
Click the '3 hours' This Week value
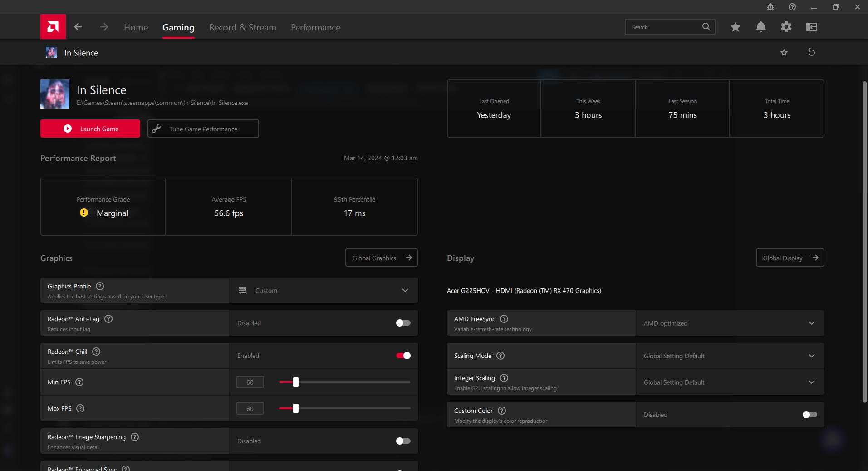pyautogui.click(x=588, y=115)
